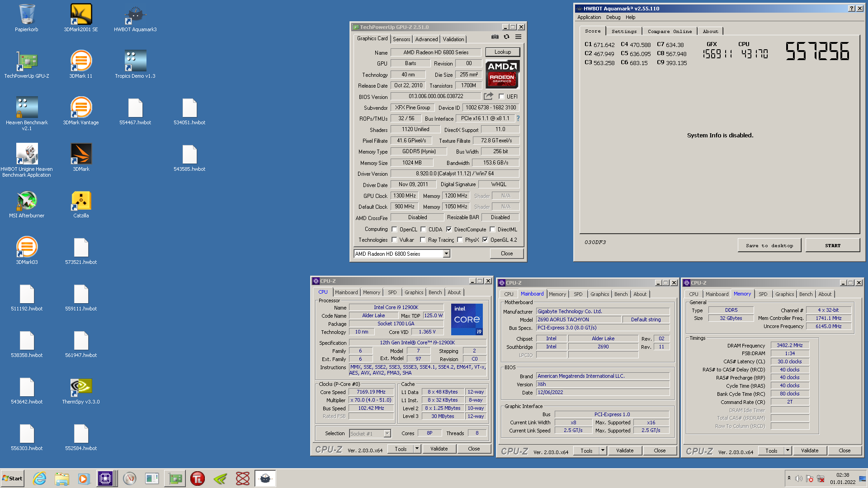Click the volume speaker tray icon
This screenshot has width=868, height=488.
[x=798, y=479]
